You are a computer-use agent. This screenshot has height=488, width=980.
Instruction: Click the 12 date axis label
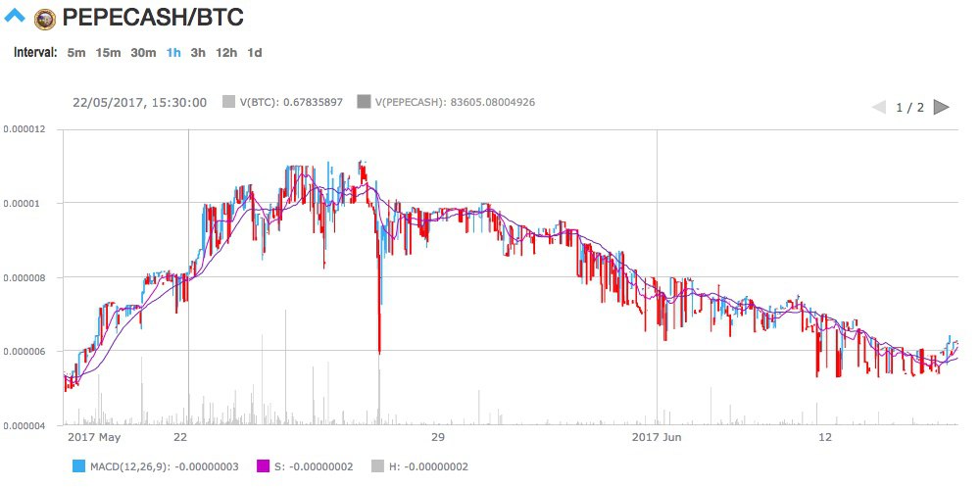coord(825,437)
